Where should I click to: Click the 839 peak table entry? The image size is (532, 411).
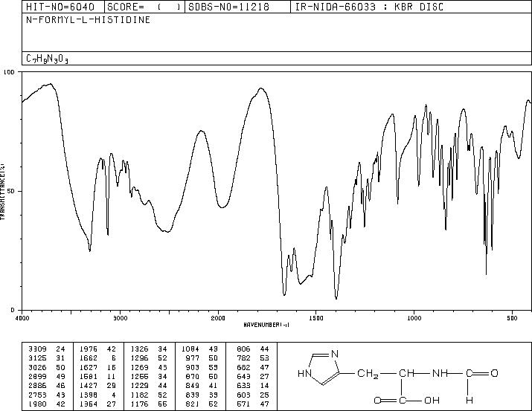[202, 395]
